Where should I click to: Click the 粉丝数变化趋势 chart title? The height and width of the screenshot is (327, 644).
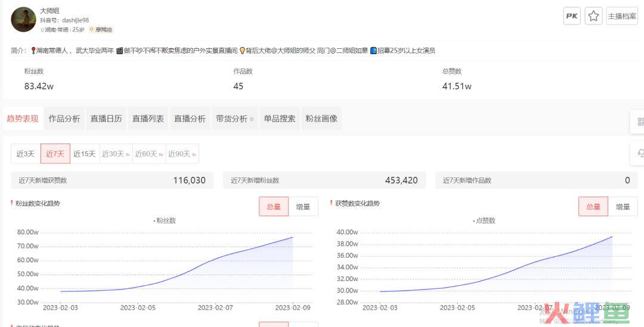[38, 203]
